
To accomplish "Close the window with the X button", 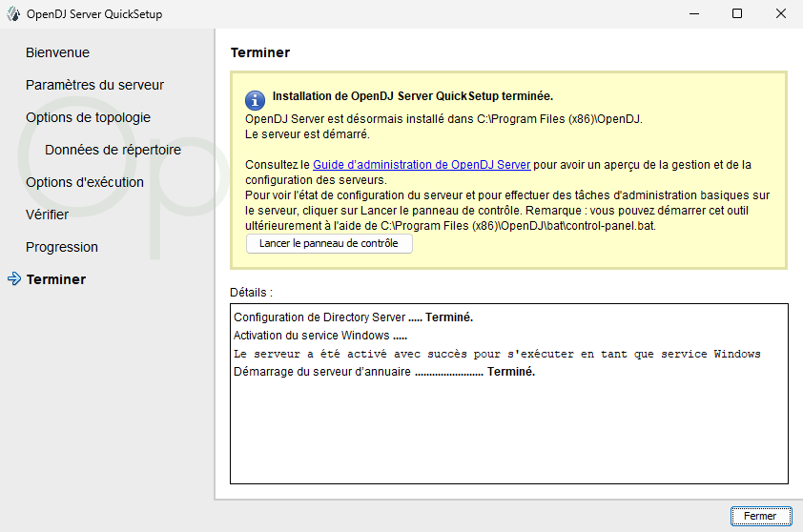I will 780,14.
